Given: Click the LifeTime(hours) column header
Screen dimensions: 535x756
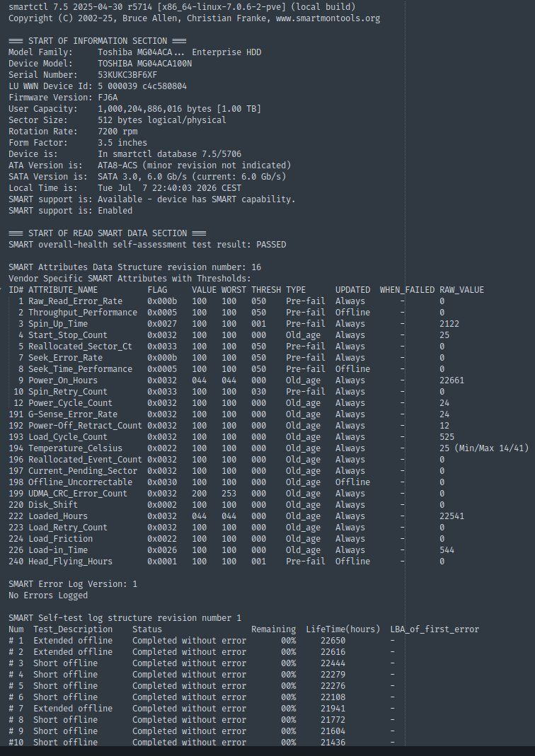Looking at the screenshot, I should 343,629.
